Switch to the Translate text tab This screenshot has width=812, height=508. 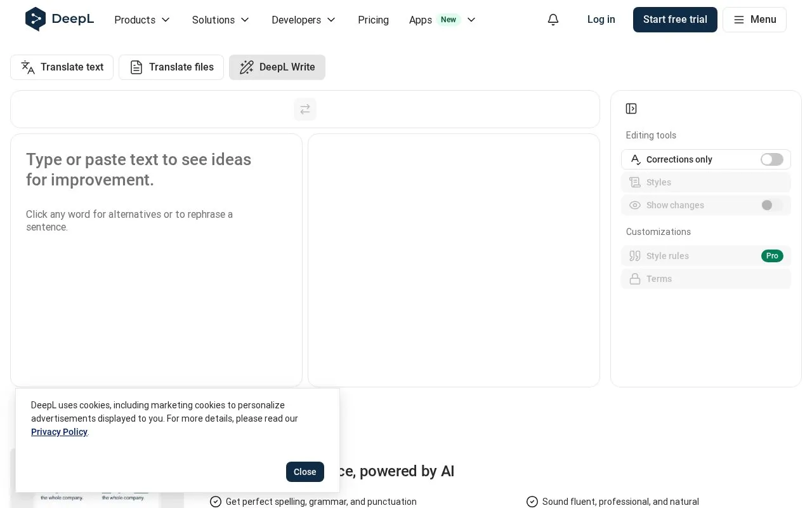coord(62,67)
